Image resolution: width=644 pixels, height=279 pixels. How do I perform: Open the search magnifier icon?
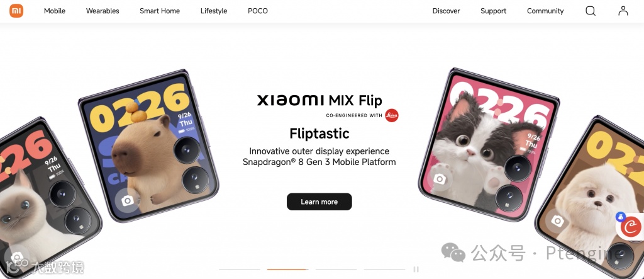click(591, 11)
